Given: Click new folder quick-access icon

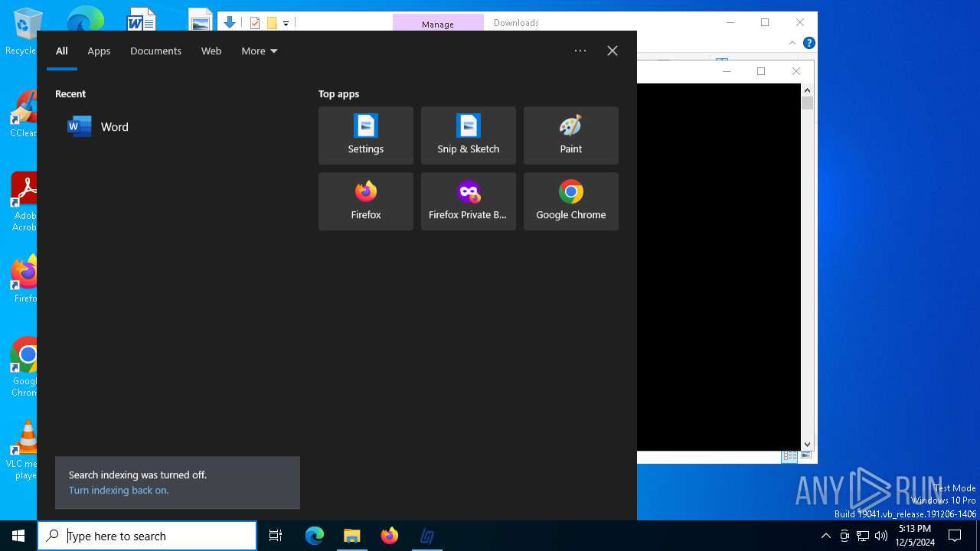Looking at the screenshot, I should tap(272, 23).
